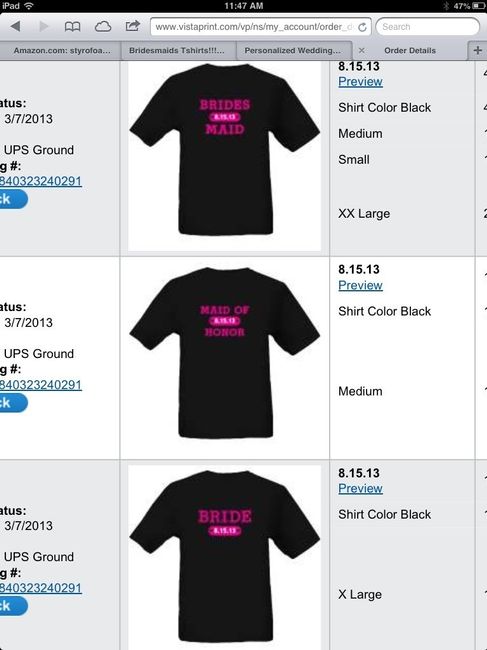Tap the Bridesmaid shirt thumbnail

pyautogui.click(x=225, y=156)
